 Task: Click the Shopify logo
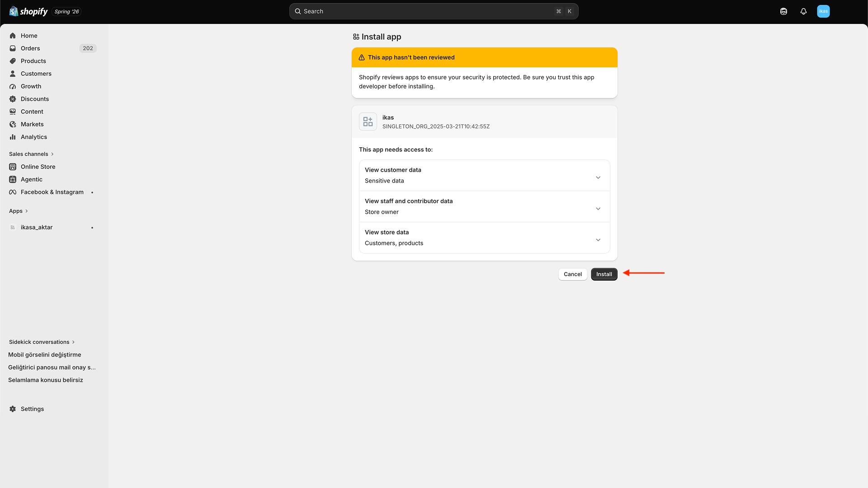28,11
